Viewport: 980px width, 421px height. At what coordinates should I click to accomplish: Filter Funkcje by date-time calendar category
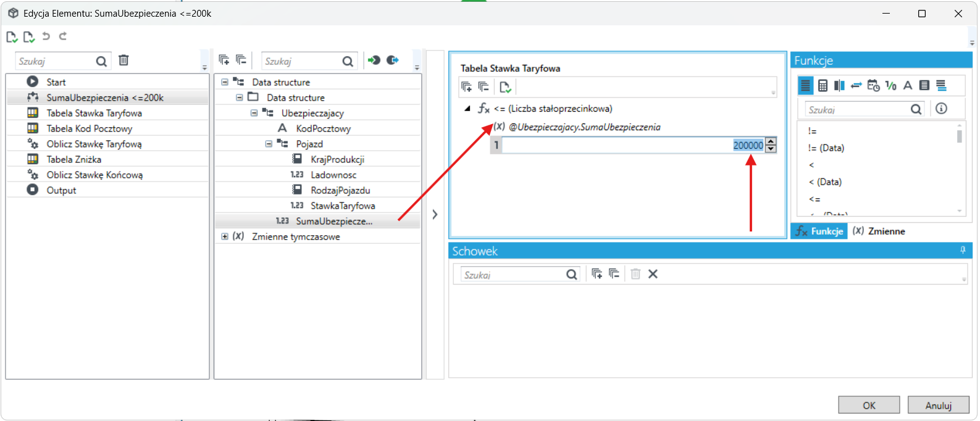[873, 86]
